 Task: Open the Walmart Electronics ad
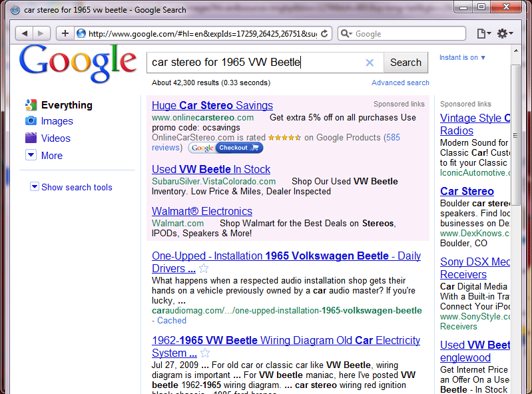[x=202, y=211]
